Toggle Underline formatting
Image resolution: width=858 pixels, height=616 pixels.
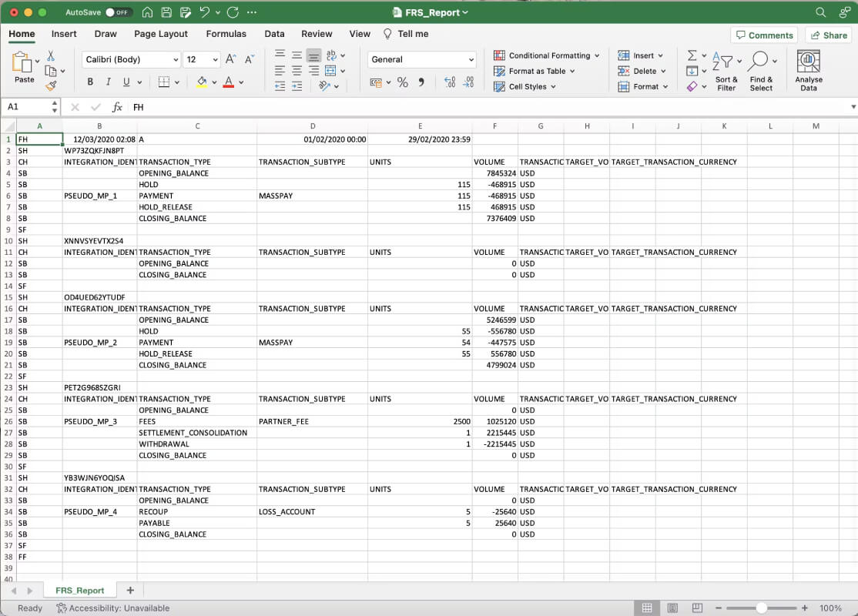click(x=126, y=82)
